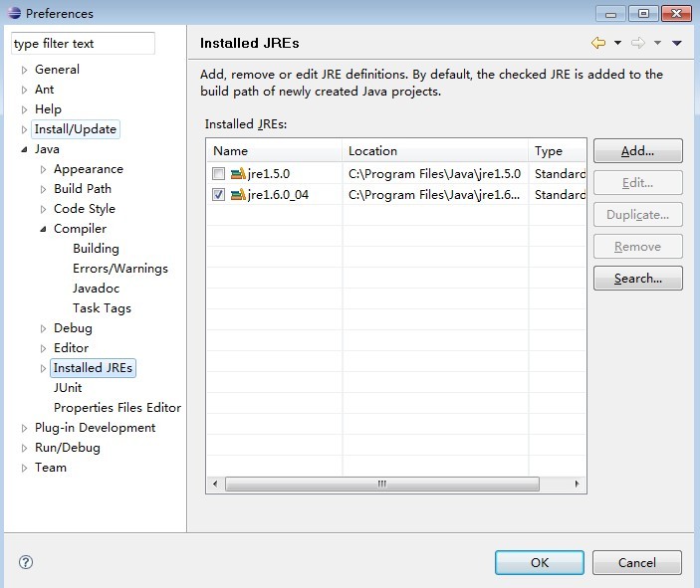Click the jre1.5.0 library icon
The height and width of the screenshot is (588, 700).
[x=238, y=173]
